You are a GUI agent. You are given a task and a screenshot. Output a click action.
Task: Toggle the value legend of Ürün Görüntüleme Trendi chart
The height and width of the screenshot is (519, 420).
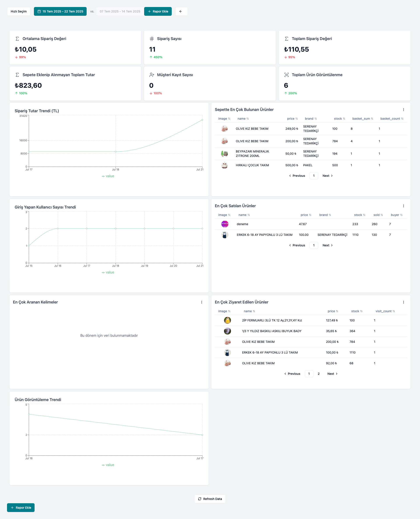pos(108,465)
